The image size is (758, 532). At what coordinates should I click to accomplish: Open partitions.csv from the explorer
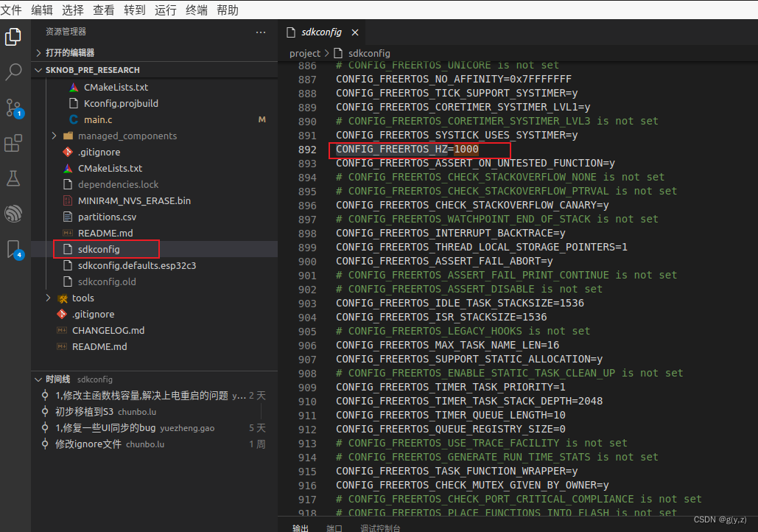coord(105,217)
